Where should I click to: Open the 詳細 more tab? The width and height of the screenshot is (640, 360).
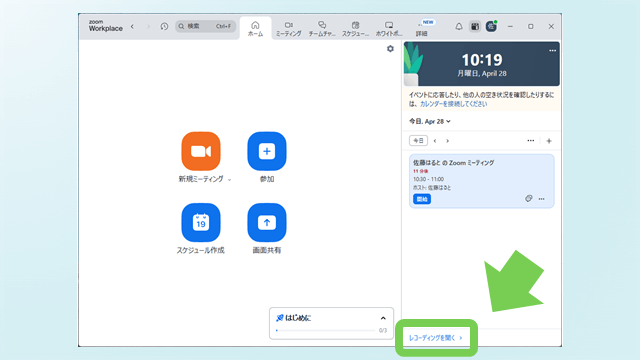coord(422,29)
